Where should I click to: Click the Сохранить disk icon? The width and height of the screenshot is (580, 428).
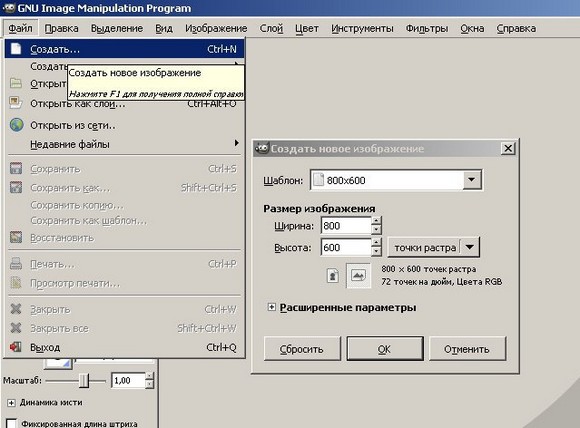[16, 168]
